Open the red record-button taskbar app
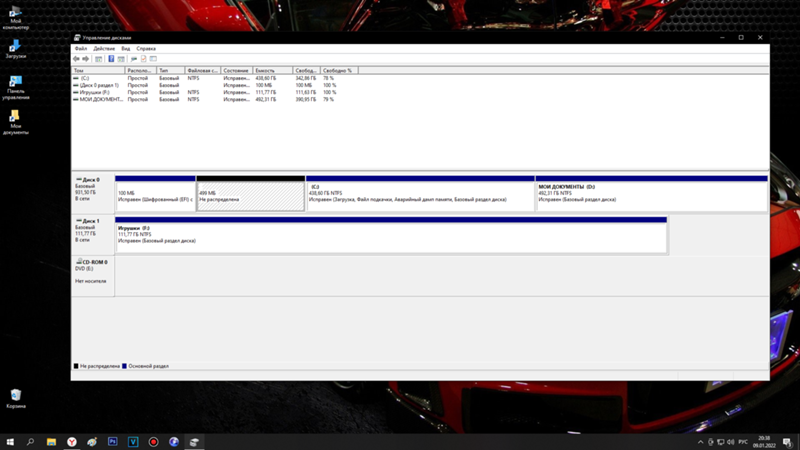This screenshot has height=450, width=800. [154, 442]
